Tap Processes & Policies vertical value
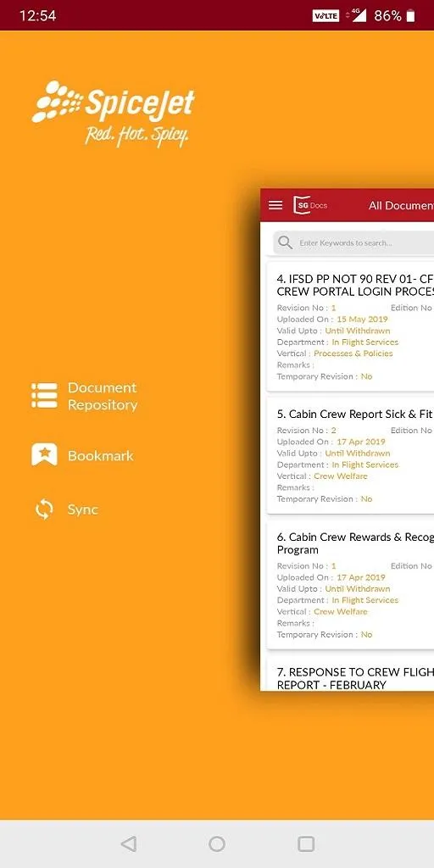 [x=353, y=353]
